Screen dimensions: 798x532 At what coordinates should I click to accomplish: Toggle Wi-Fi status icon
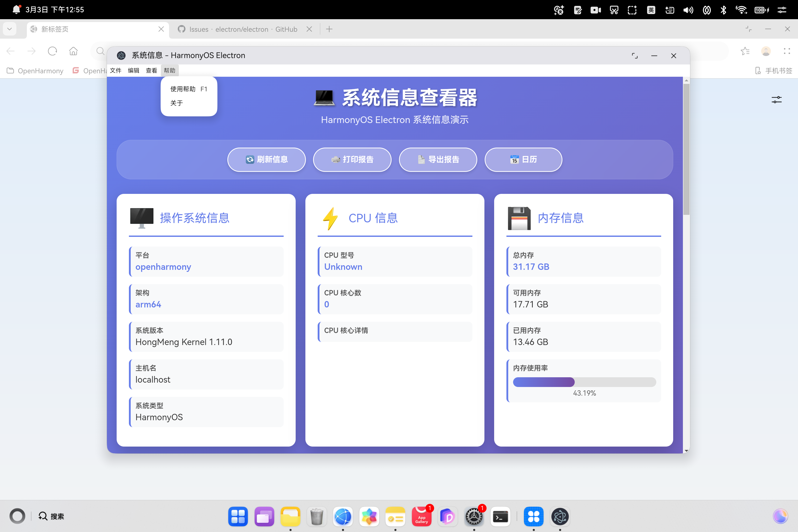click(x=741, y=10)
